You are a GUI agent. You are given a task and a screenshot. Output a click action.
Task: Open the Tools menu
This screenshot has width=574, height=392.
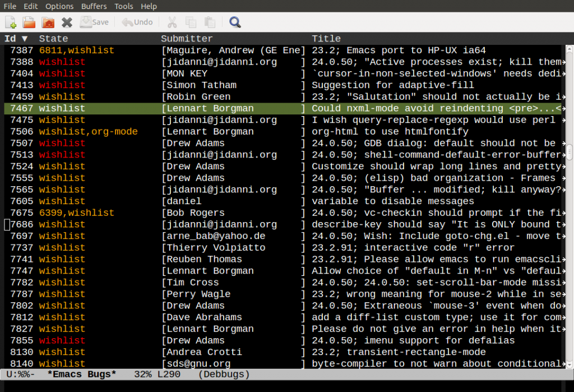pyautogui.click(x=124, y=6)
